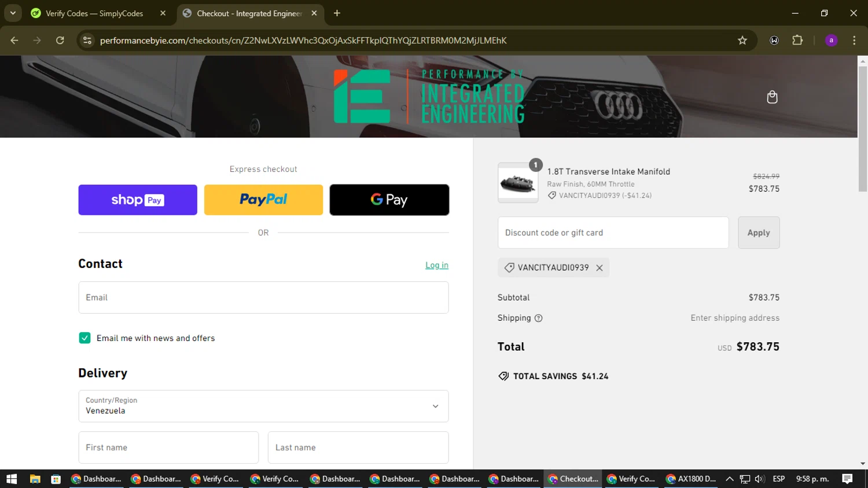View site information icon in address bar
The width and height of the screenshot is (868, 488).
pos(87,40)
